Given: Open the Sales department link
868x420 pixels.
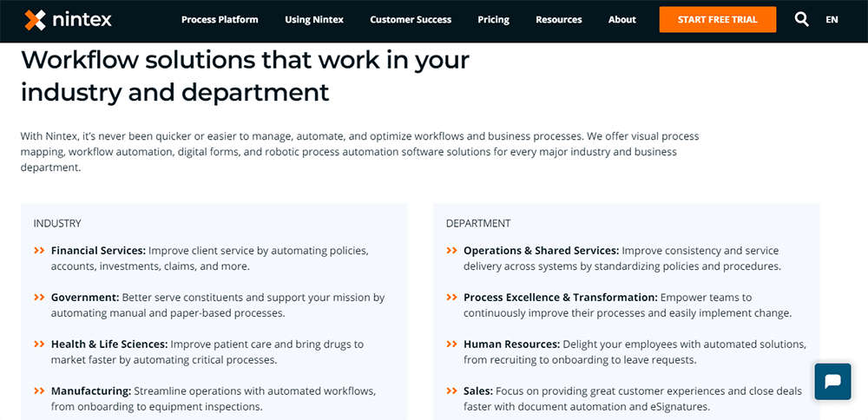Looking at the screenshot, I should pos(478,391).
